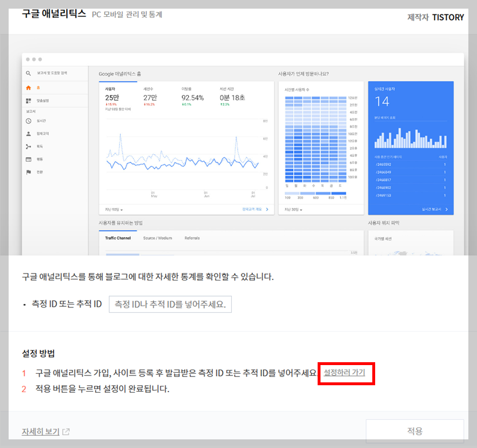Viewport: 477px width, 448px height.
Task: Select the 세션 시간 metric tab showing 0분 18초
Action: click(232, 97)
